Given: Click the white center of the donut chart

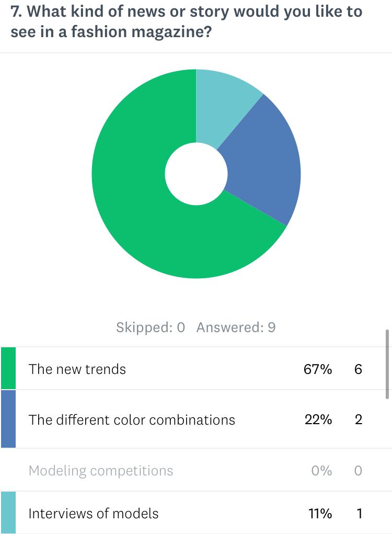Looking at the screenshot, I should click(196, 174).
